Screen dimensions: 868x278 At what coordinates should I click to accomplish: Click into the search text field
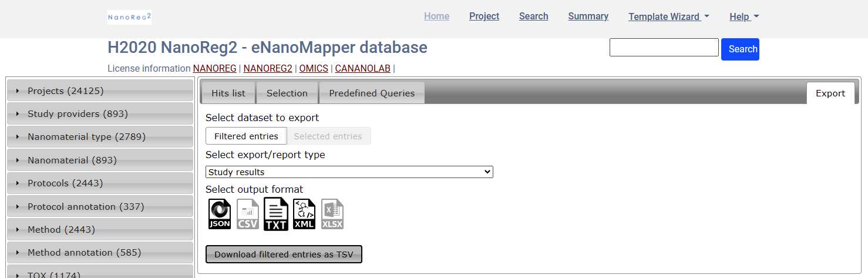click(x=664, y=48)
